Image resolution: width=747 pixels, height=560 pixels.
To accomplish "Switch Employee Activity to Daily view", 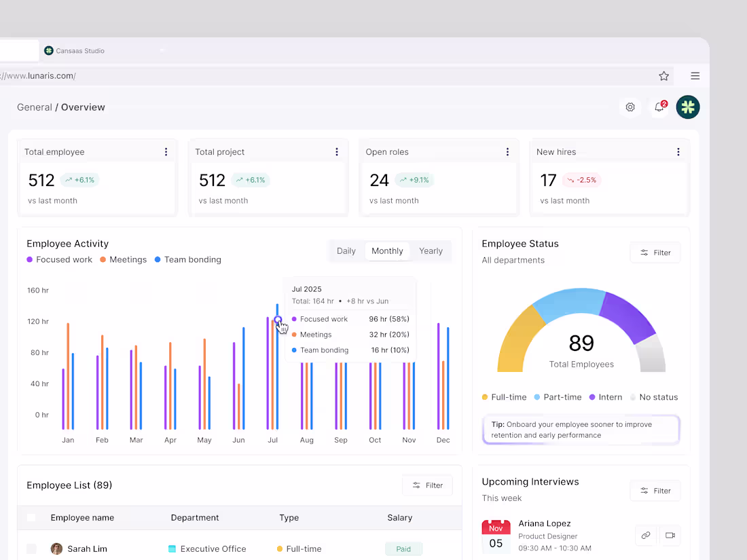I will (346, 250).
